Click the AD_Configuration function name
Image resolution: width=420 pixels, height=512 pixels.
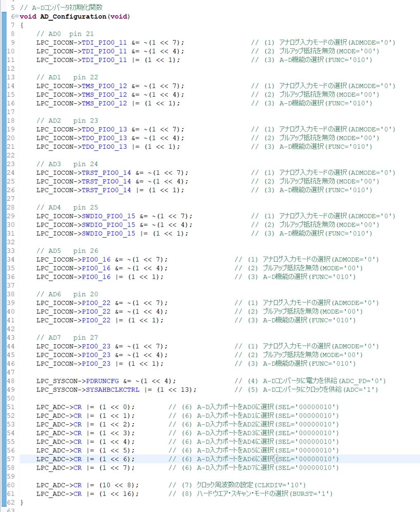tap(73, 17)
